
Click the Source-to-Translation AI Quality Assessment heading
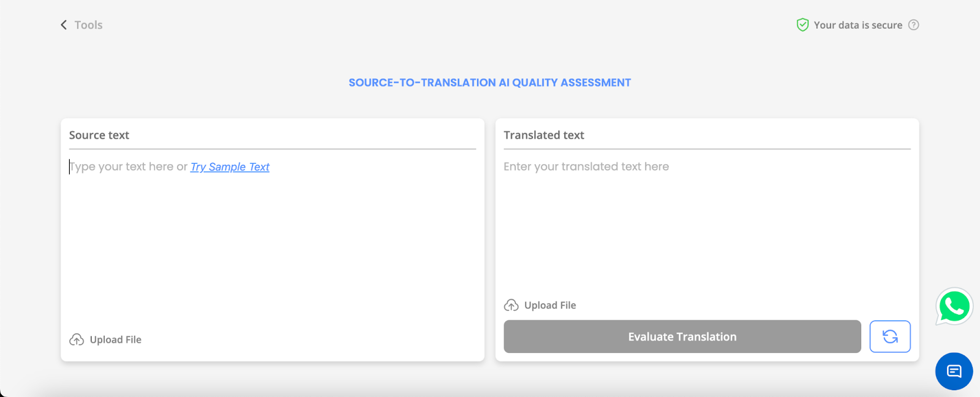pyautogui.click(x=489, y=83)
